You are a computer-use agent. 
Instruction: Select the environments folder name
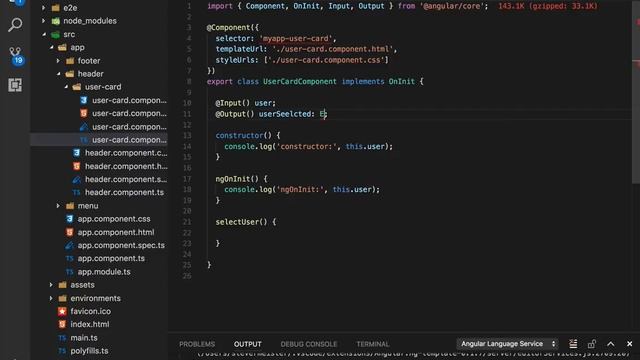click(96, 298)
